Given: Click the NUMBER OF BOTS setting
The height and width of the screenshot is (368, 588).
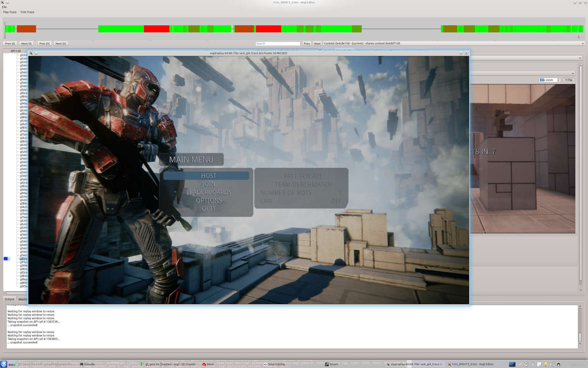Looking at the screenshot, I should (301, 193).
